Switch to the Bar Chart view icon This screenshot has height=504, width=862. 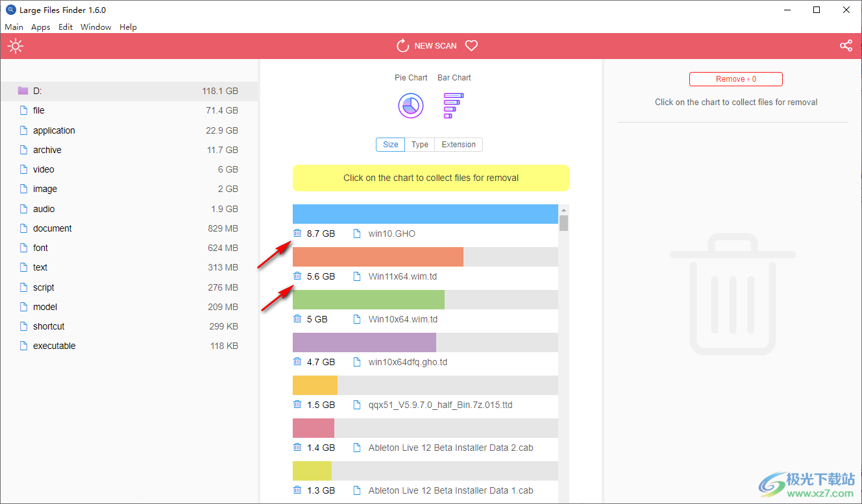[x=453, y=106]
